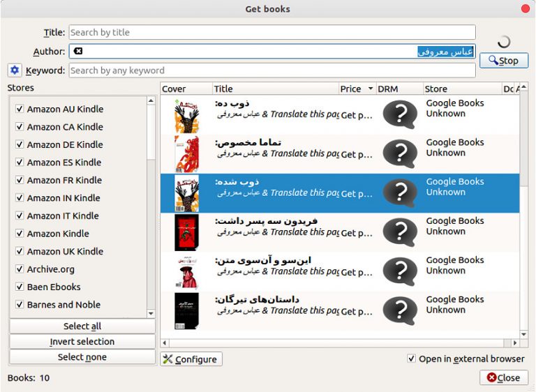This screenshot has width=536, height=392.
Task: Click results horizontal scrollbar right arrow
Action: 515,342
